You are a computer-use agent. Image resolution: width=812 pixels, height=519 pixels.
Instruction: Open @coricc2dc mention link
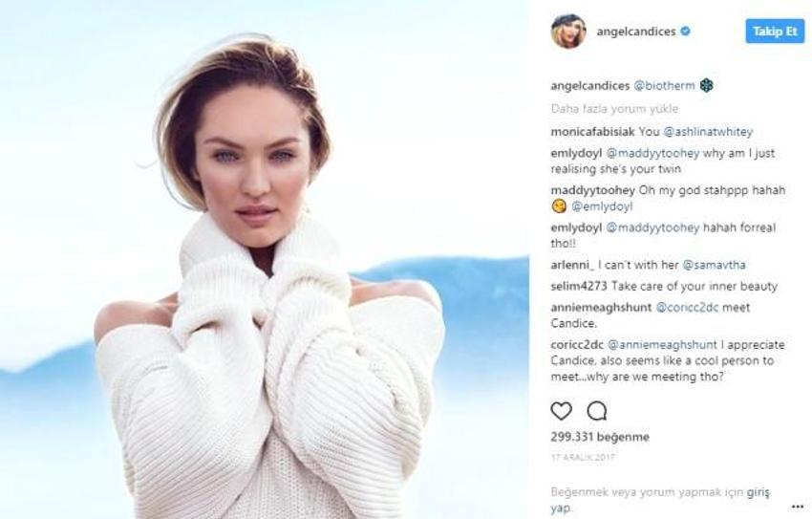click(x=687, y=307)
